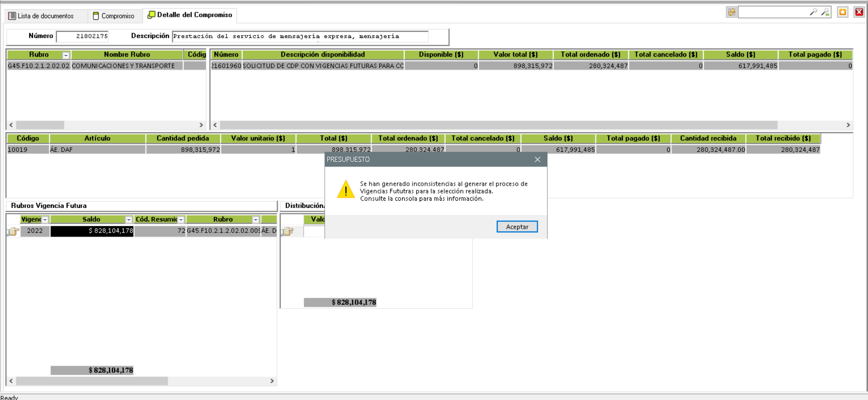
Task: Select the Cód. Resumido cell 72
Action: [160, 231]
